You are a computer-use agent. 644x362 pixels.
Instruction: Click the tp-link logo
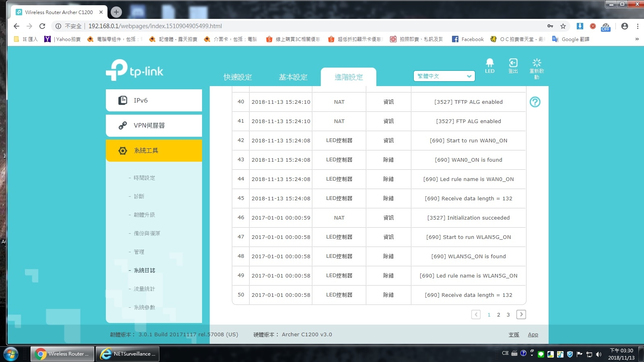135,70
